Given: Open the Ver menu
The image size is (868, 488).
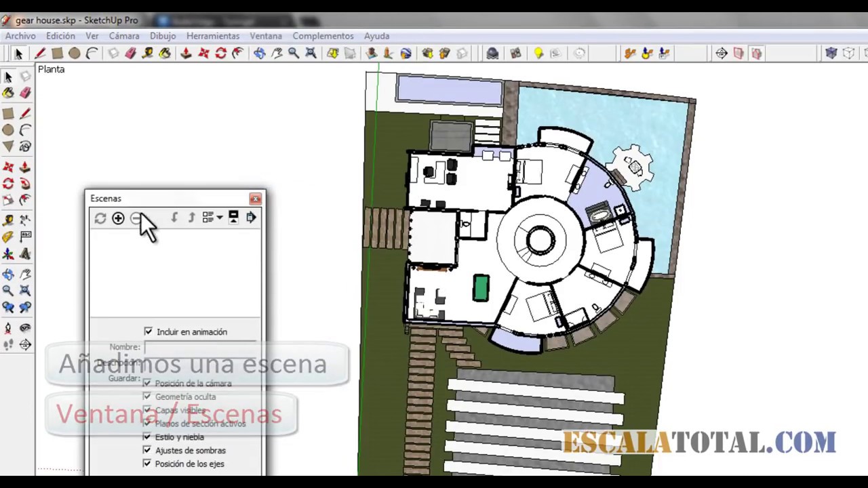Looking at the screenshot, I should [x=92, y=36].
